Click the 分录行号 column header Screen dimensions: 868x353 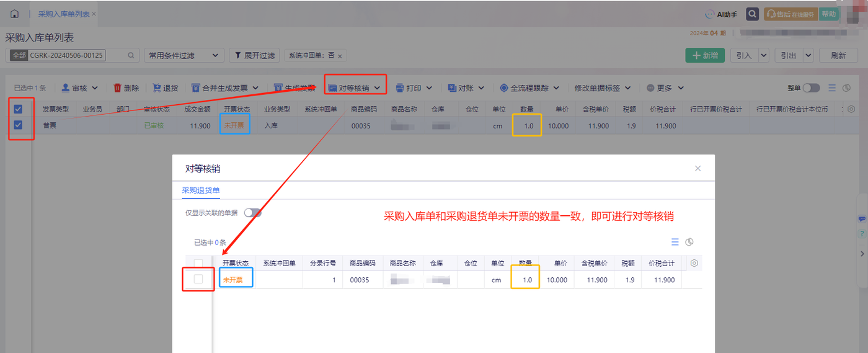(x=322, y=263)
